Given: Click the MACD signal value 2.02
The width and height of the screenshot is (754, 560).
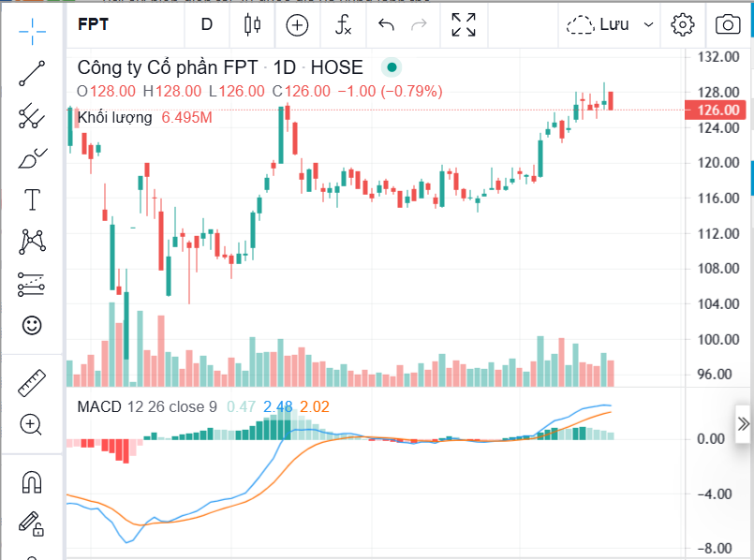Looking at the screenshot, I should coord(315,407).
